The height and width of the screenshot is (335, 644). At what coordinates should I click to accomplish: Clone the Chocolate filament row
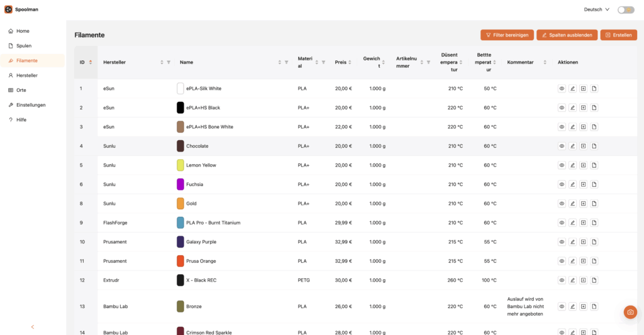click(x=583, y=146)
